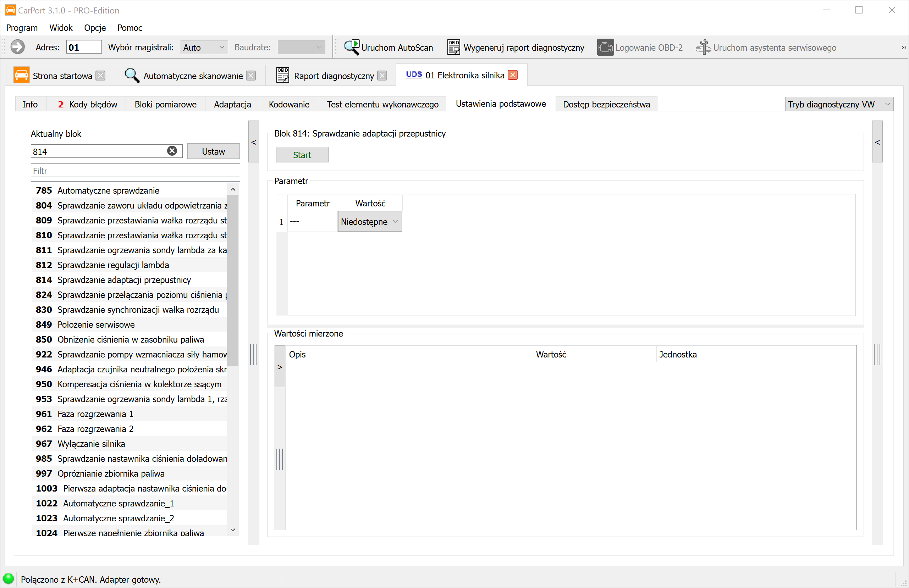Click the Uruchom AutoScan toolbar icon

351,48
